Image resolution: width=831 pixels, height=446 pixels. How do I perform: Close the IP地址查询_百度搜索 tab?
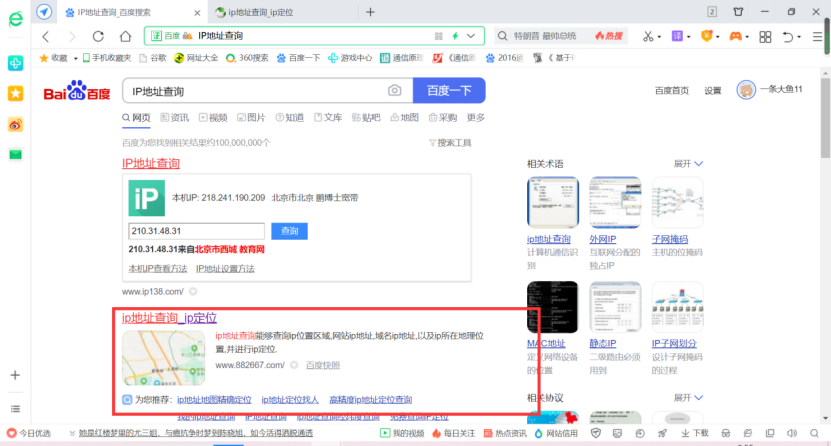click(197, 13)
